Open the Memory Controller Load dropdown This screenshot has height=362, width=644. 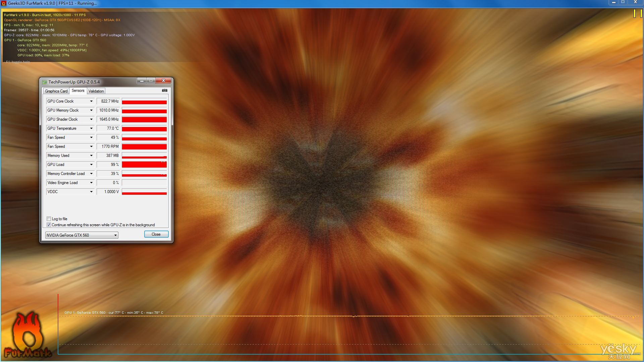click(x=91, y=174)
